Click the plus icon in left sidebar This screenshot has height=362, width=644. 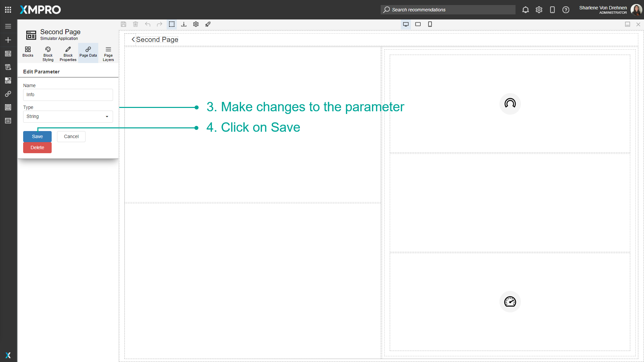click(8, 40)
